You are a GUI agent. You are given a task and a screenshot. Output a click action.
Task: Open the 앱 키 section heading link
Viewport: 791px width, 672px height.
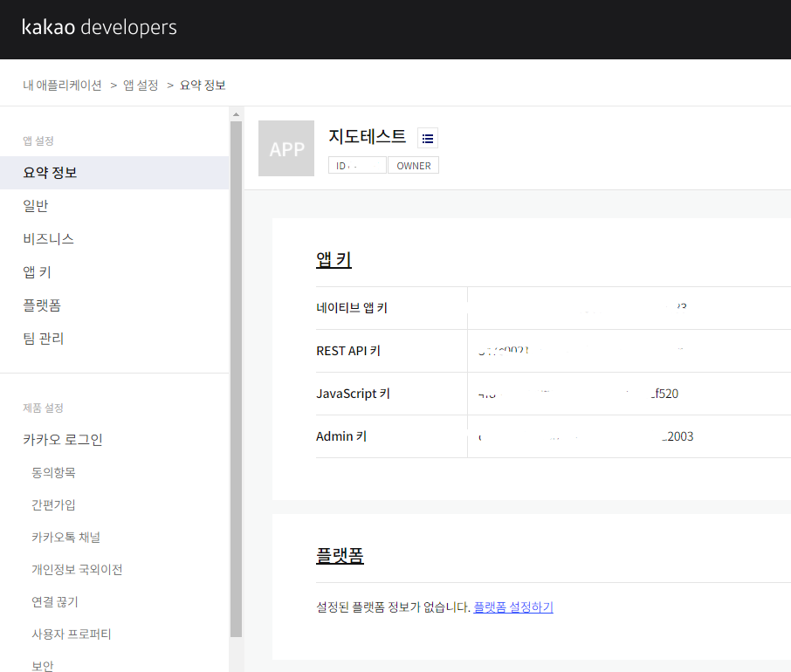tap(334, 259)
